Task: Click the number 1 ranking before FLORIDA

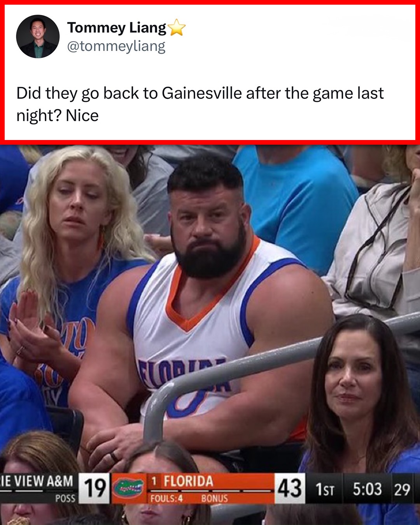Action: click(x=154, y=481)
